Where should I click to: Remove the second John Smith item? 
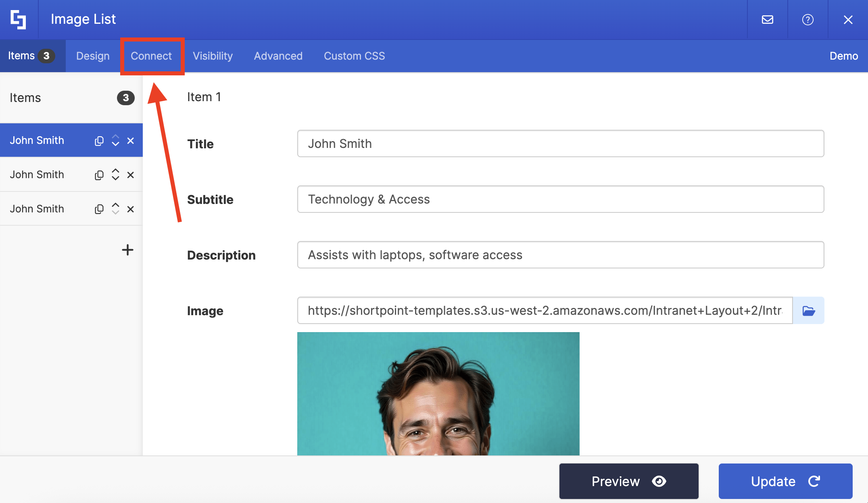point(130,175)
